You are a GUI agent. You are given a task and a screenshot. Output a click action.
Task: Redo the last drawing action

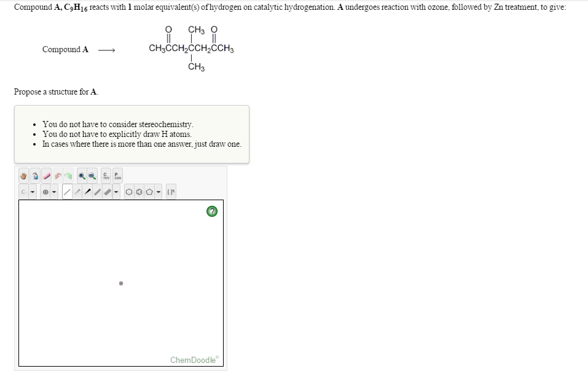[x=68, y=176]
